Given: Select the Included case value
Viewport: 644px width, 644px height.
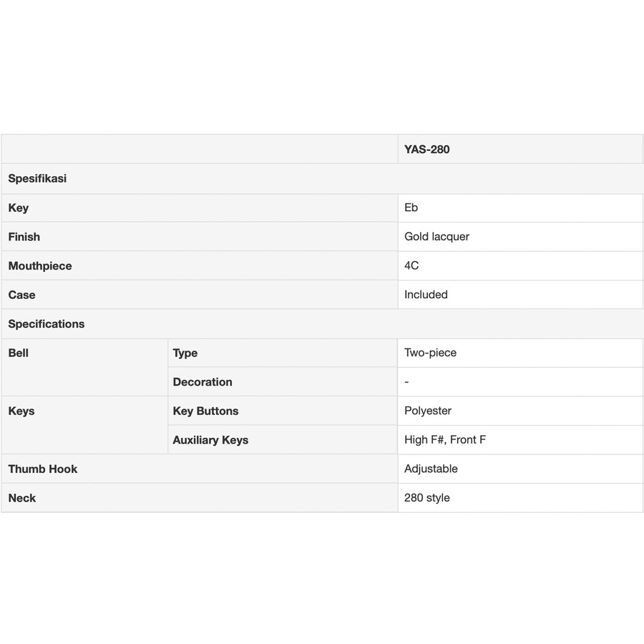Looking at the screenshot, I should click(x=426, y=295).
